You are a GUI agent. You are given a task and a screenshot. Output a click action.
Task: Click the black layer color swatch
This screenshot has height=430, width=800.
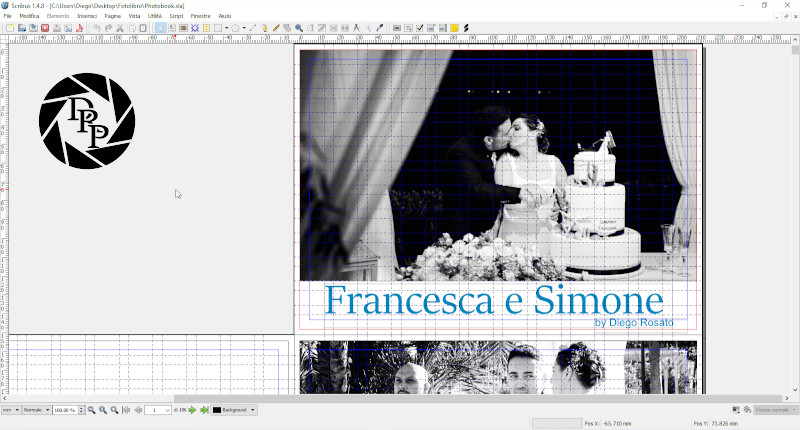[217, 410]
